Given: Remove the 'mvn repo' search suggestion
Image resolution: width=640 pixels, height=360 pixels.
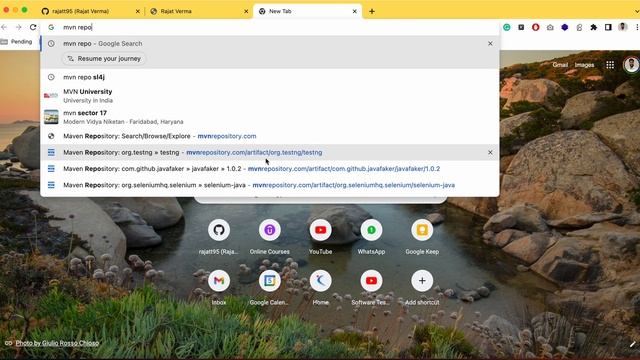Looking at the screenshot, I should (490, 43).
